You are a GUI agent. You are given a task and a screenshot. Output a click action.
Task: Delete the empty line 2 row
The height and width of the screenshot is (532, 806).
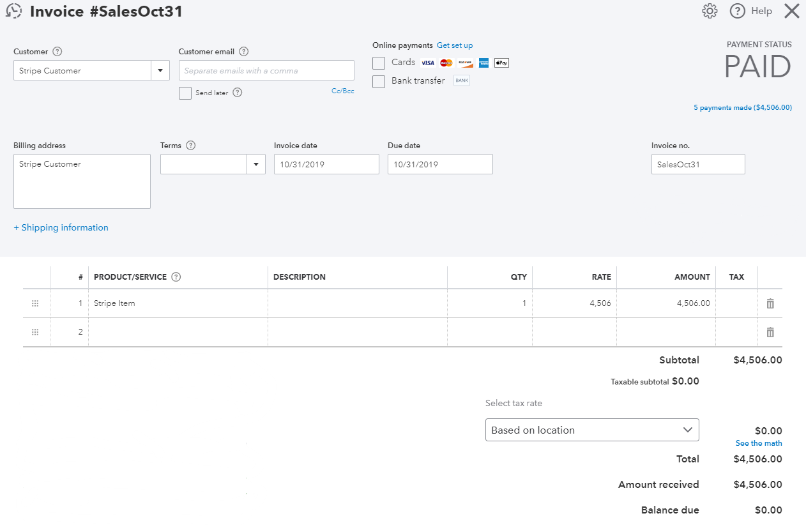pos(770,332)
